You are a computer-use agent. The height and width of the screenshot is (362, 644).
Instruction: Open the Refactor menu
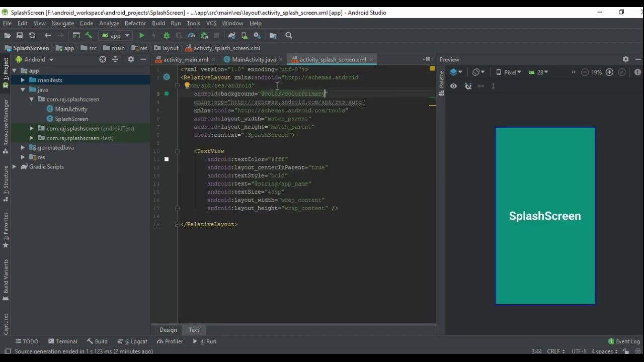135,23
